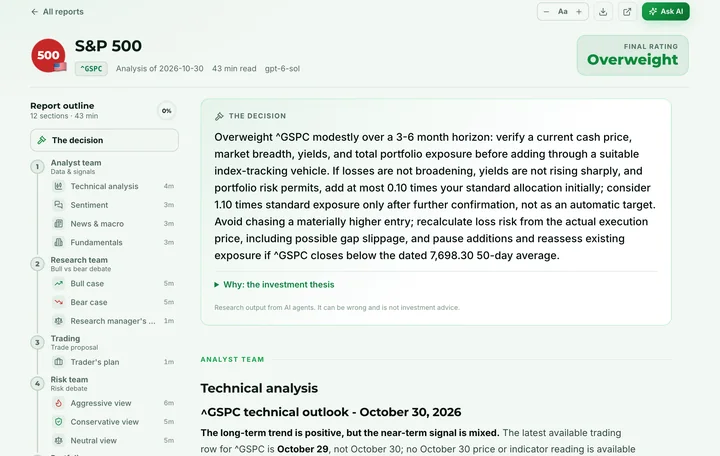
Task: Click step number 3 circle marker
Action: coord(37,342)
